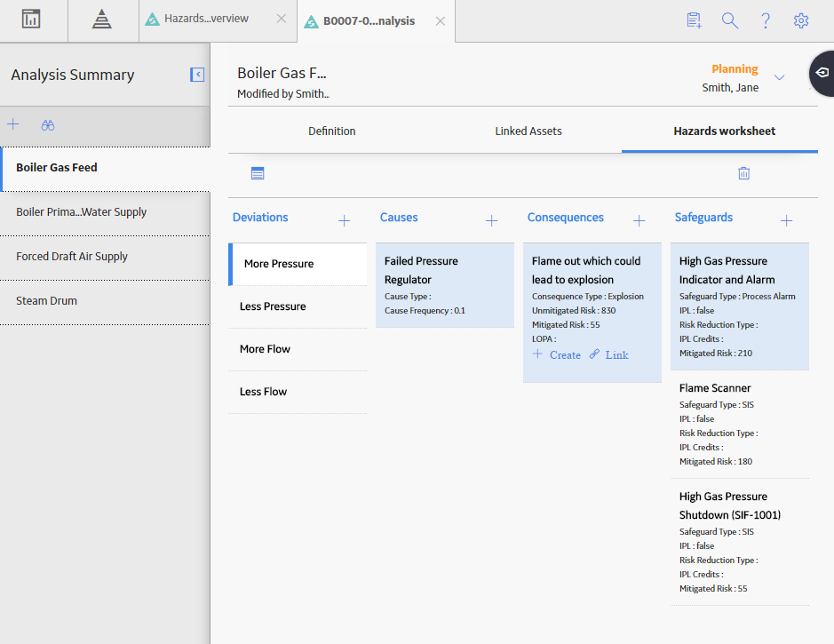834x644 pixels.
Task: Select the Flame out consequence card
Action: tap(592, 313)
